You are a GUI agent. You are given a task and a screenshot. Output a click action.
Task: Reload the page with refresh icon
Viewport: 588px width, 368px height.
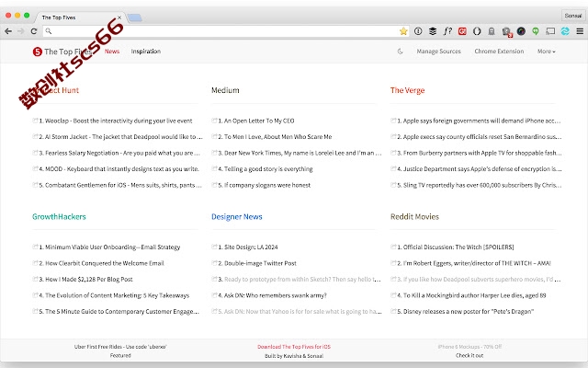pyautogui.click(x=34, y=31)
